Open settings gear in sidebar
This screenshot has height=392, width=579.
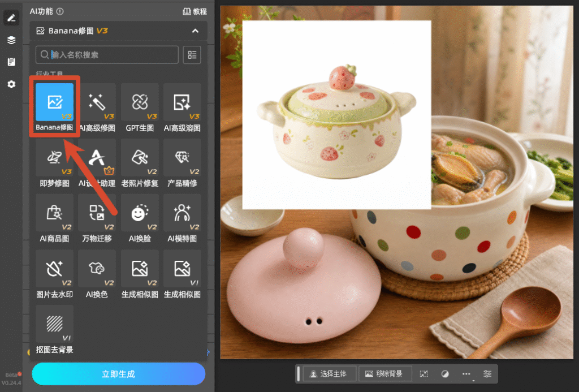pos(11,84)
